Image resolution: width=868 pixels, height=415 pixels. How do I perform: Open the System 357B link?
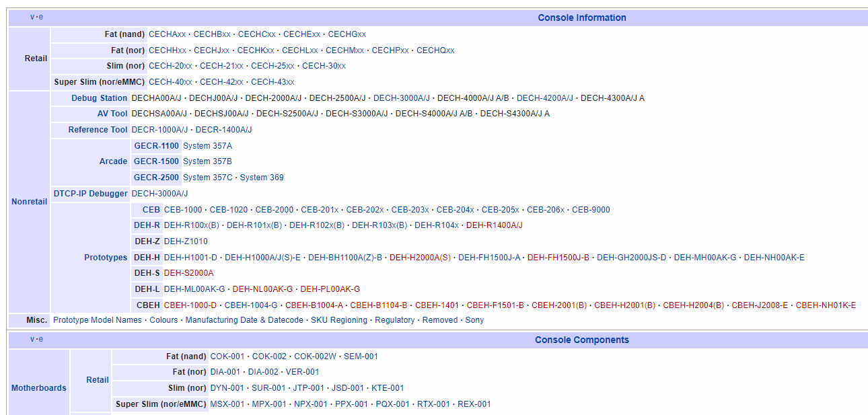tap(208, 161)
